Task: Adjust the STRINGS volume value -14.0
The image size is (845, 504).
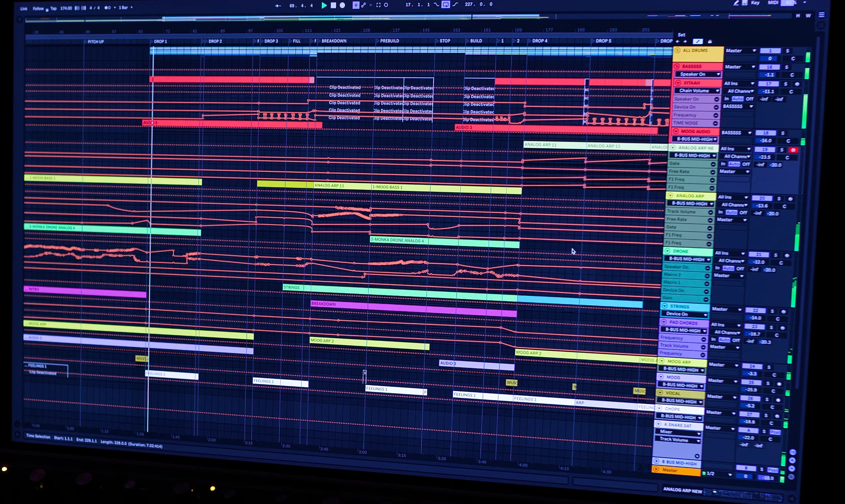Action: click(x=755, y=318)
